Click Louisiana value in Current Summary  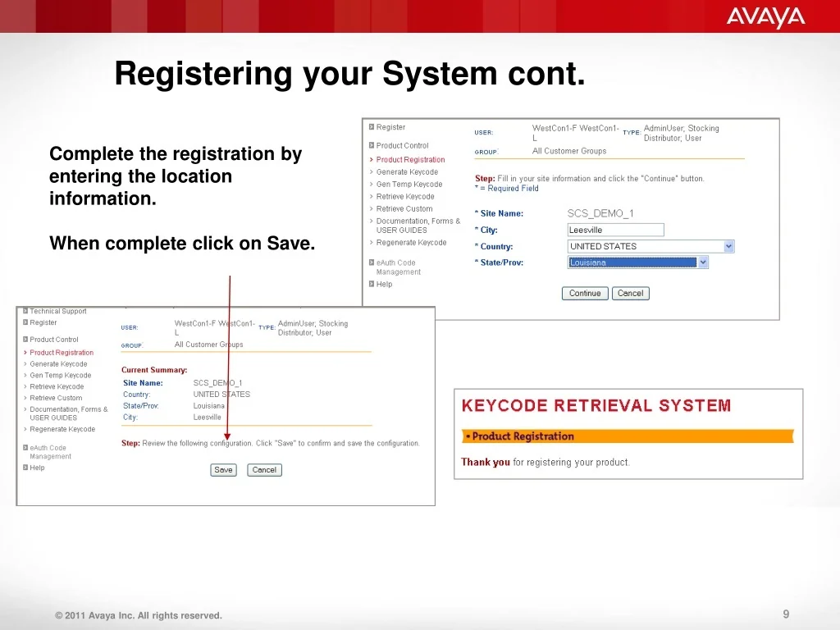coord(209,405)
